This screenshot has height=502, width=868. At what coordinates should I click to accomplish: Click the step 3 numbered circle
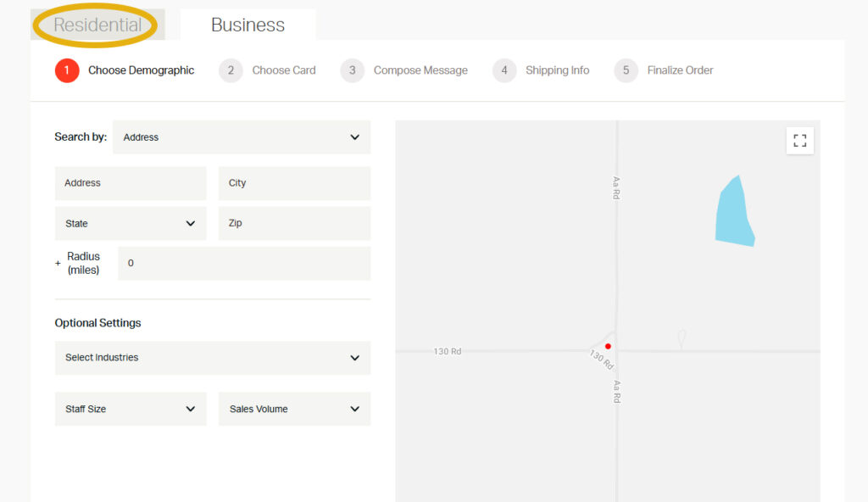353,70
